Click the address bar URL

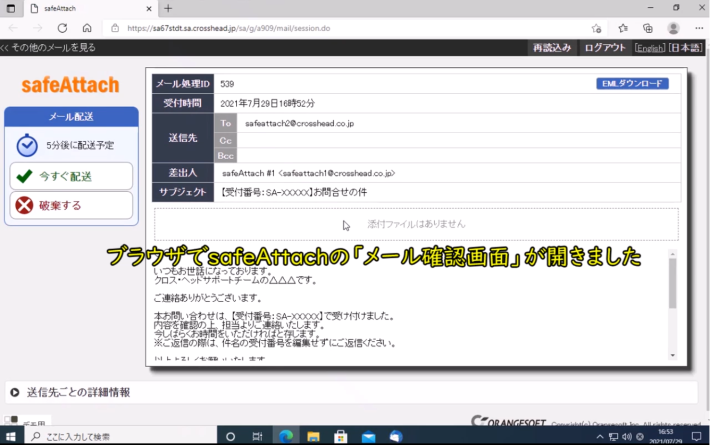[229, 28]
